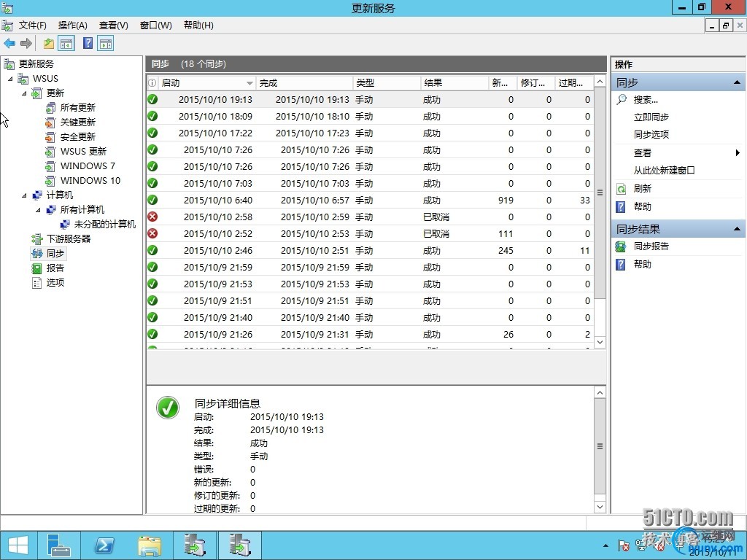Image resolution: width=747 pixels, height=560 pixels.
Task: Click the help icon beside 帮助 under 同步 section
Action: 621,206
